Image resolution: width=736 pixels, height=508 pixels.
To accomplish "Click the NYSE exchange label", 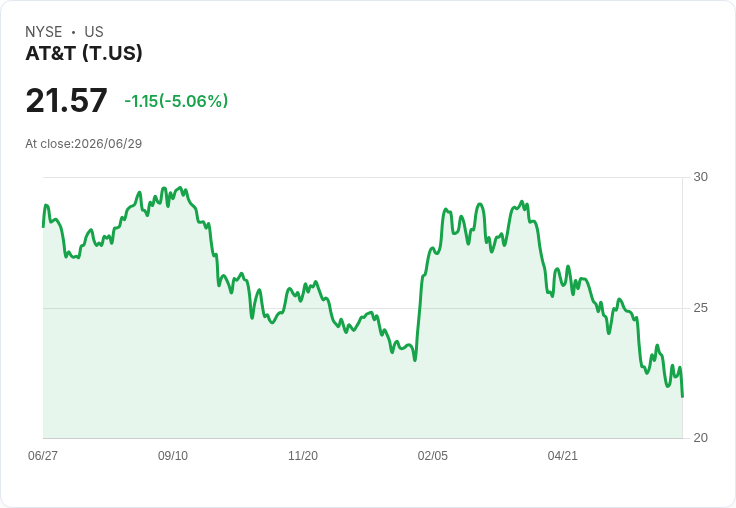I will (44, 32).
